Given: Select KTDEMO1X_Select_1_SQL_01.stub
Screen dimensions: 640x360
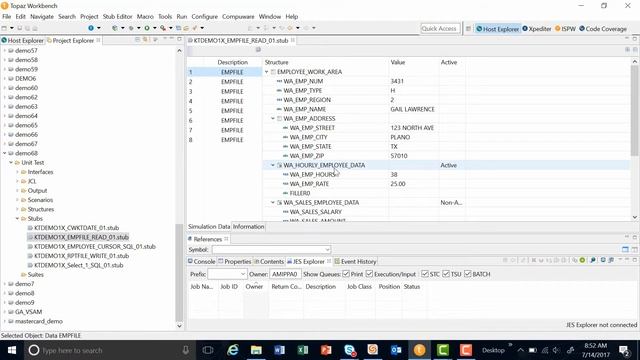Looking at the screenshot, I should click(x=78, y=265).
